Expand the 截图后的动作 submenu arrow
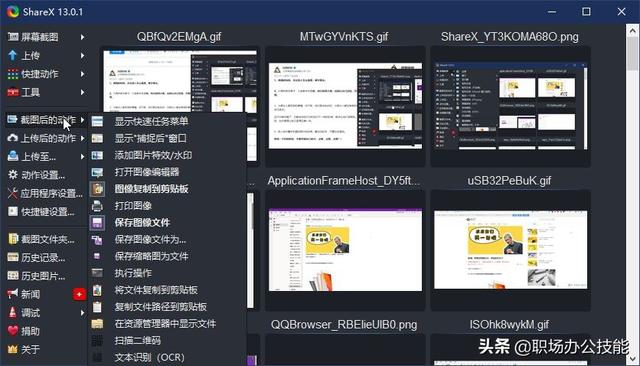Viewport: 640px width, 366px height. click(x=82, y=120)
